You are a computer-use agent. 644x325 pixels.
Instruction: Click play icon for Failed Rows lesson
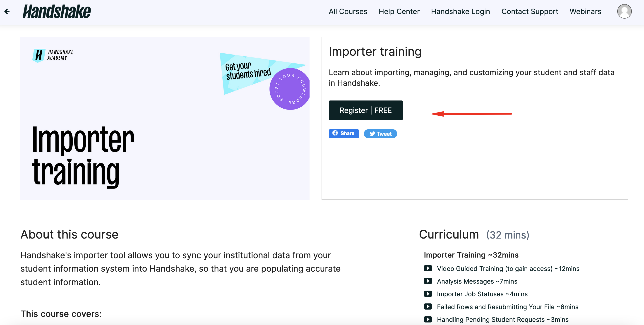pos(428,306)
